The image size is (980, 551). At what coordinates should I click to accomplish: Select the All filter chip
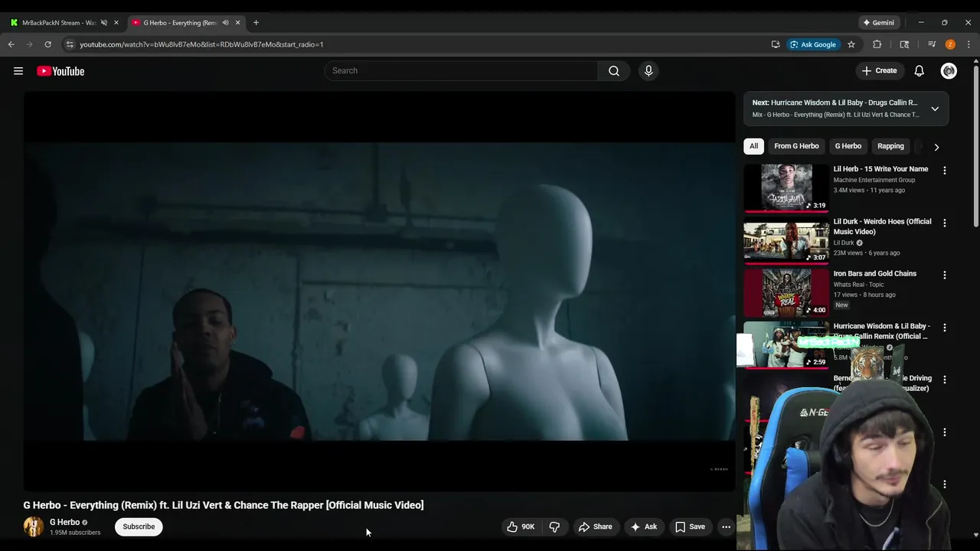click(753, 146)
